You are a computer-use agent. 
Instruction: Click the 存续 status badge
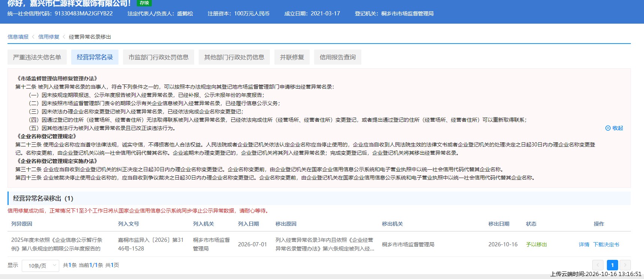(144, 3)
